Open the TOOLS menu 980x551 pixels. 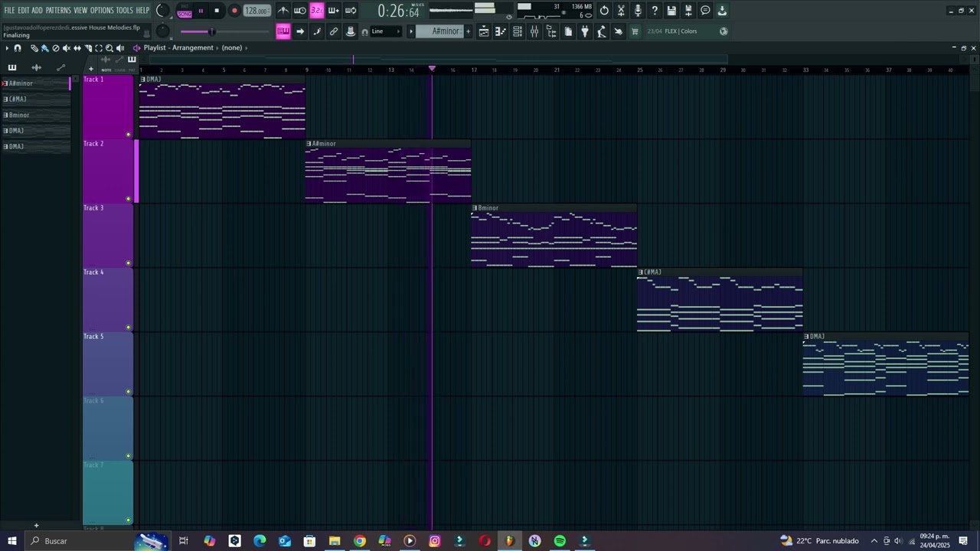coord(124,11)
